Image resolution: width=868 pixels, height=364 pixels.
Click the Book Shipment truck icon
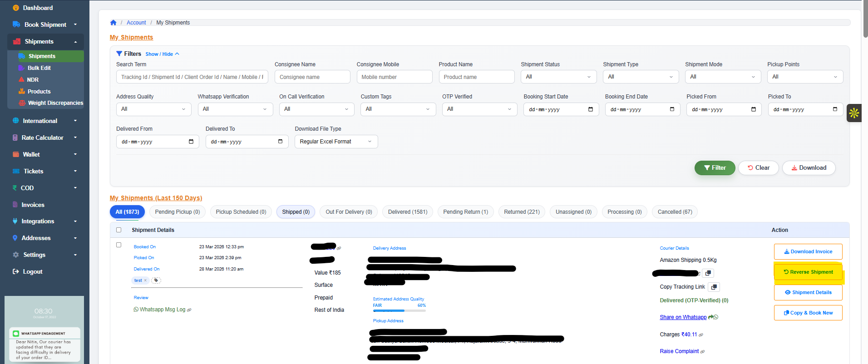[16, 25]
